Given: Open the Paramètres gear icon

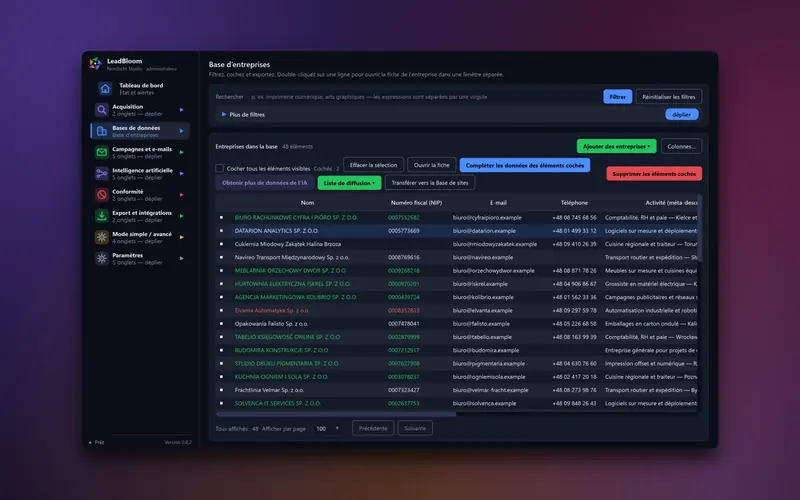Looking at the screenshot, I should click(x=102, y=258).
